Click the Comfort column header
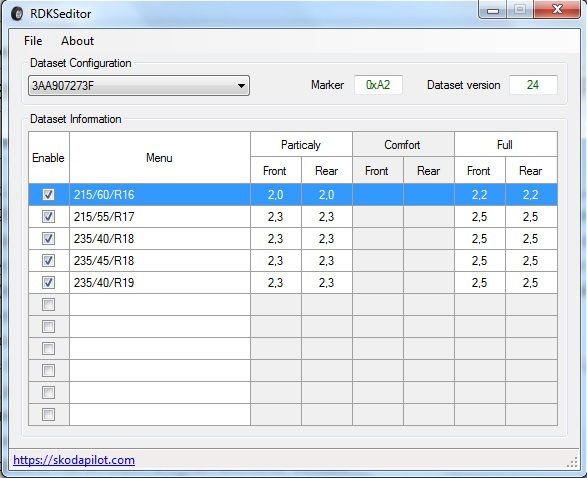 (403, 144)
